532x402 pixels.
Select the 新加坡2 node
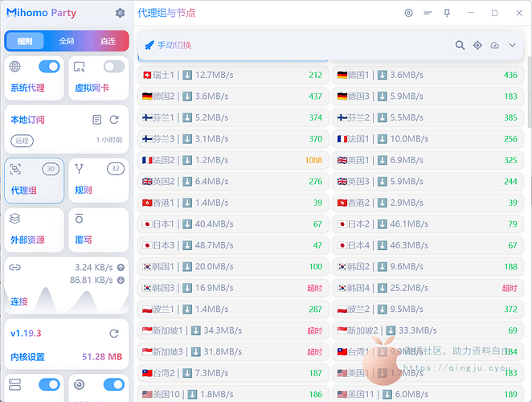coord(428,330)
